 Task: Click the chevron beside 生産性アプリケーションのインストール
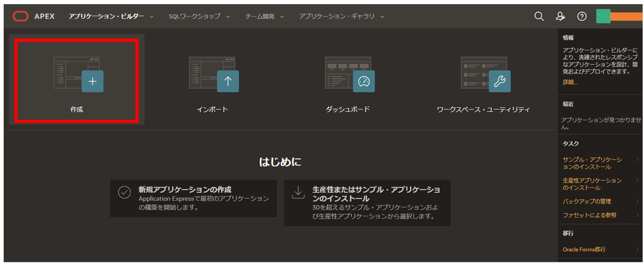point(637,181)
